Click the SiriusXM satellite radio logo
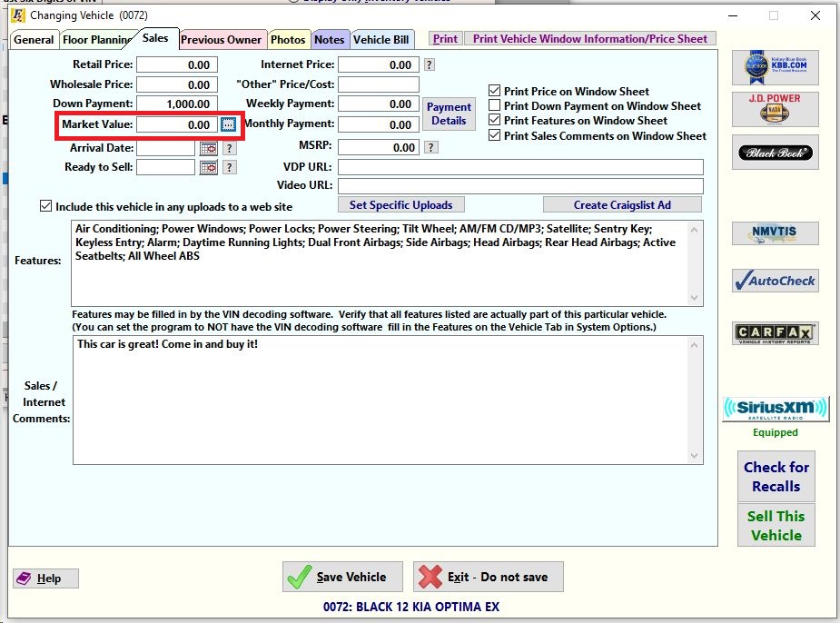The width and height of the screenshot is (840, 623). [776, 410]
